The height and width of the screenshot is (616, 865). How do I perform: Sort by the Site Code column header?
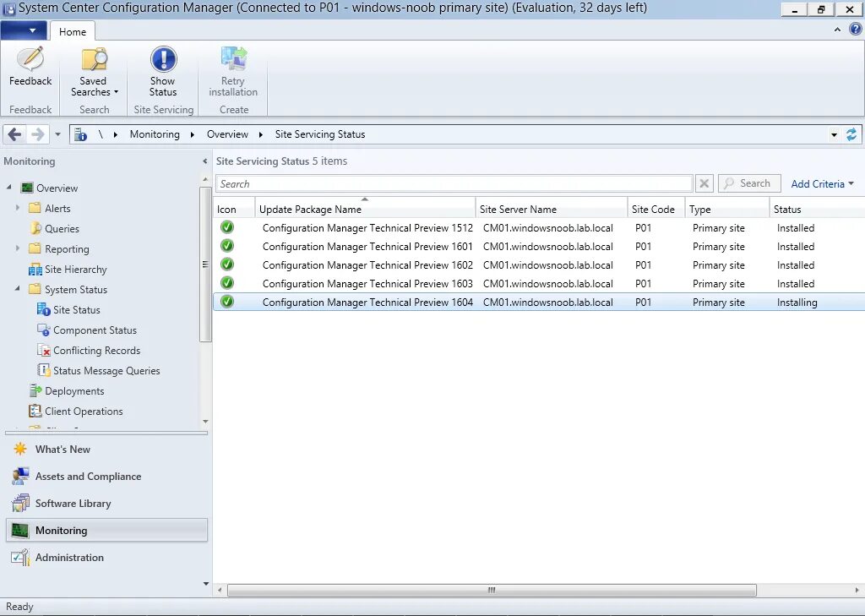click(x=656, y=210)
